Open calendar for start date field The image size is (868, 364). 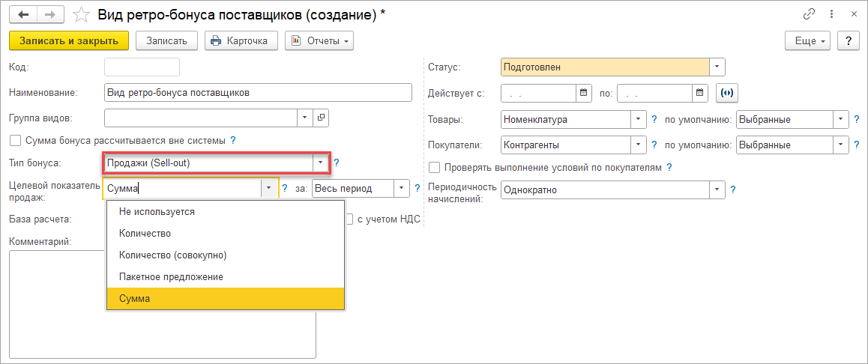point(584,93)
